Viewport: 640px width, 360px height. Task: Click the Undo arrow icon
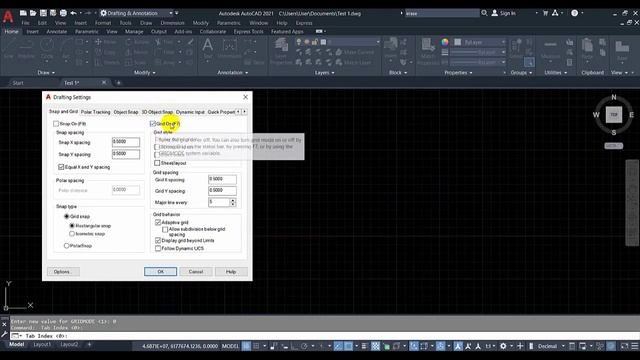click(x=73, y=13)
